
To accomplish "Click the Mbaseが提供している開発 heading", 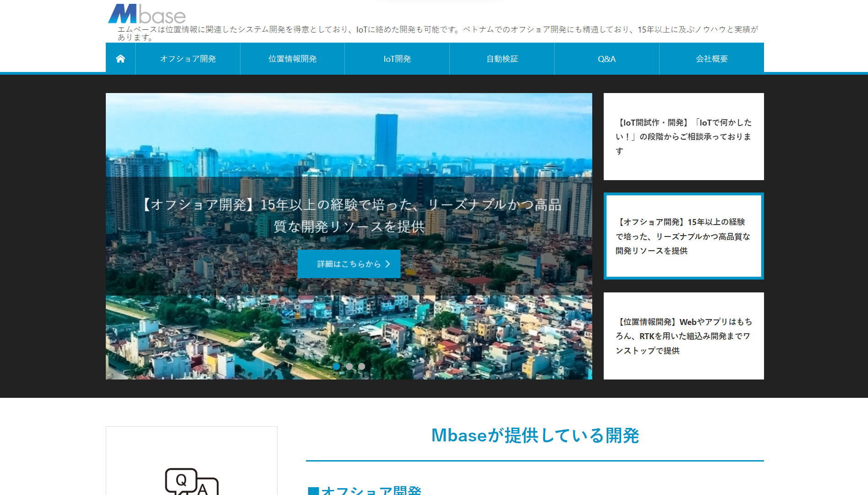I will [x=535, y=435].
